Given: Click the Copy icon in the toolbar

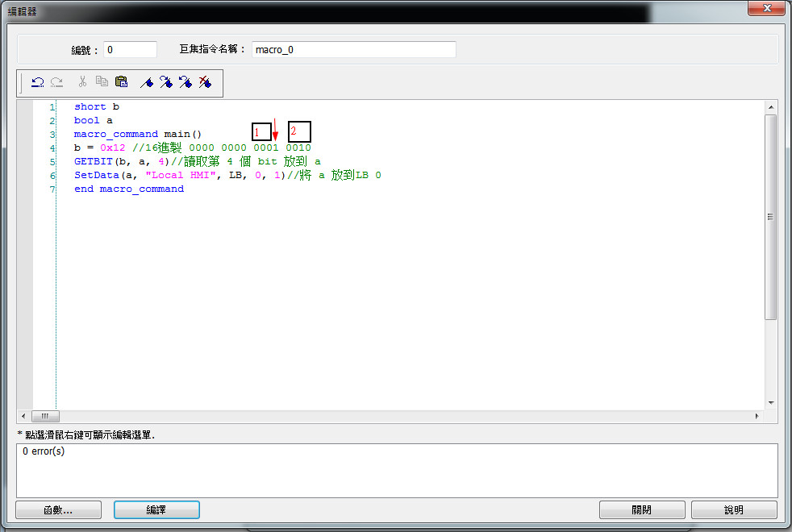Looking at the screenshot, I should [x=102, y=82].
